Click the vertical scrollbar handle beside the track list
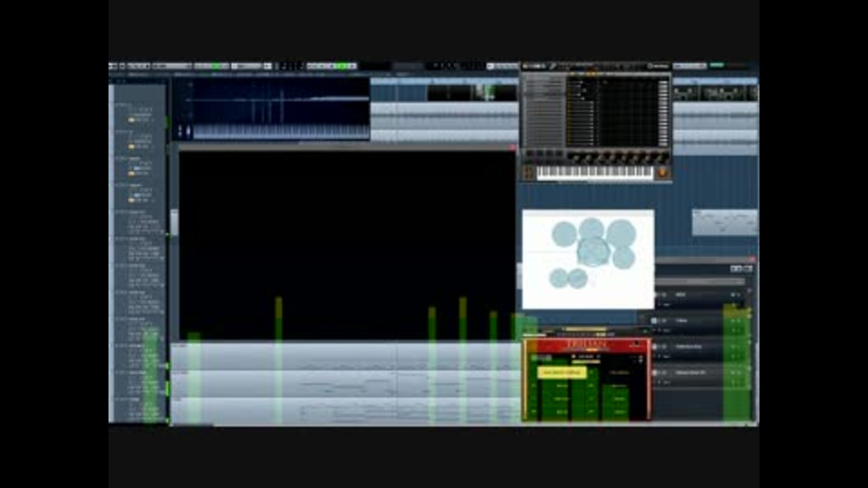The image size is (868, 488). click(175, 222)
